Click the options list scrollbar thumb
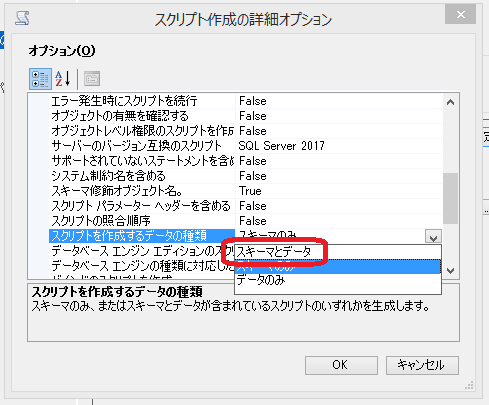489x405 pixels. (450, 198)
